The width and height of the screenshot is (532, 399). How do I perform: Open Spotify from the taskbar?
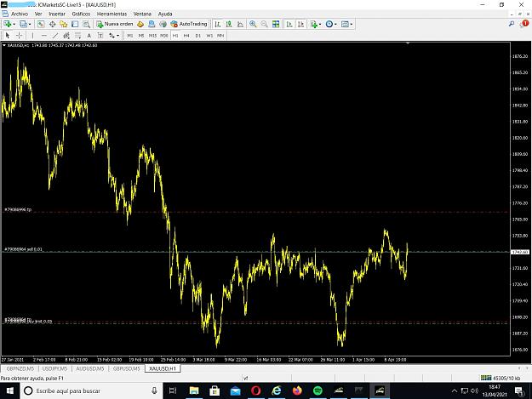click(x=317, y=390)
